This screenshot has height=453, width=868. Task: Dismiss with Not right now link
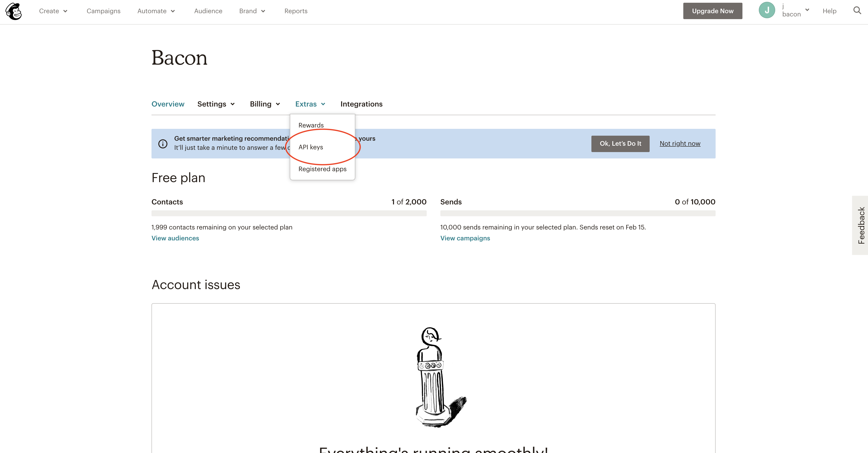coord(680,144)
